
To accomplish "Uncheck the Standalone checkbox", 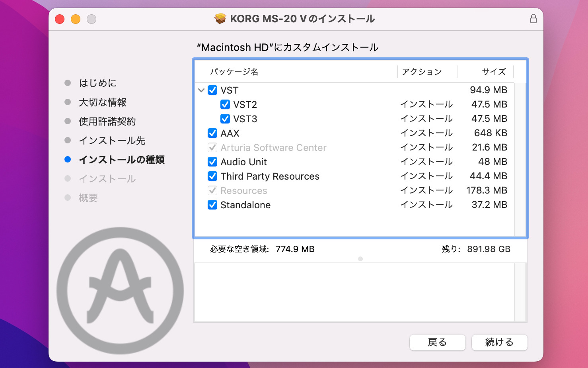I will tap(212, 205).
